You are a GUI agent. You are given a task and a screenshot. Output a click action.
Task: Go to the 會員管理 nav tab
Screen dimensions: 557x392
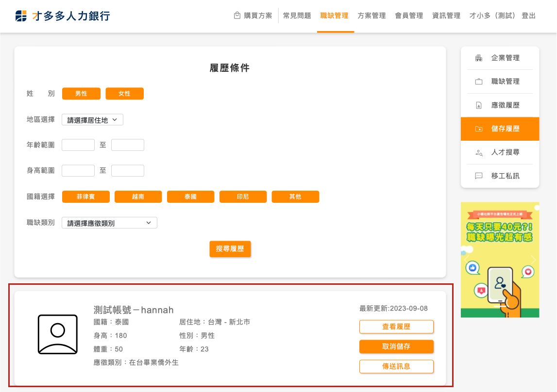point(409,16)
